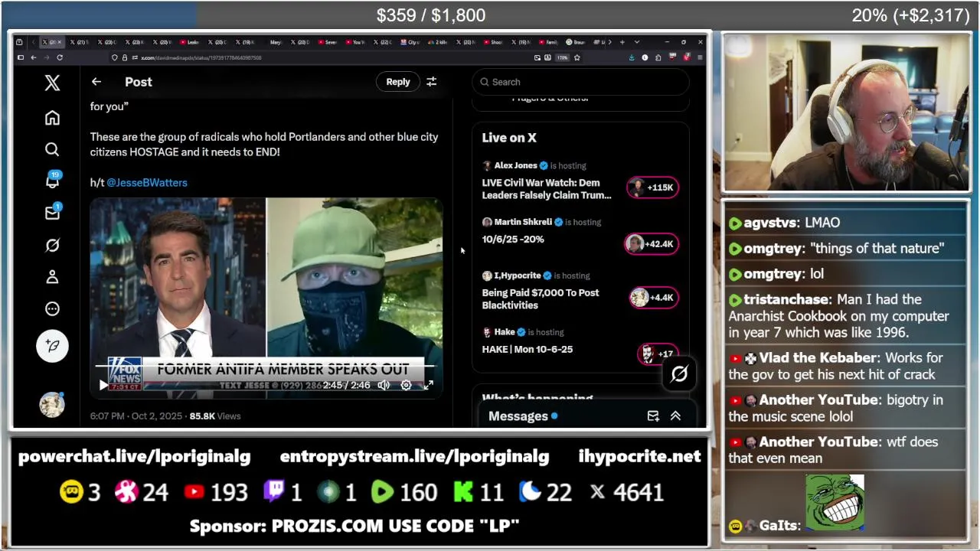Open the X logo home link
Image resolution: width=980 pixels, height=551 pixels.
point(52,83)
